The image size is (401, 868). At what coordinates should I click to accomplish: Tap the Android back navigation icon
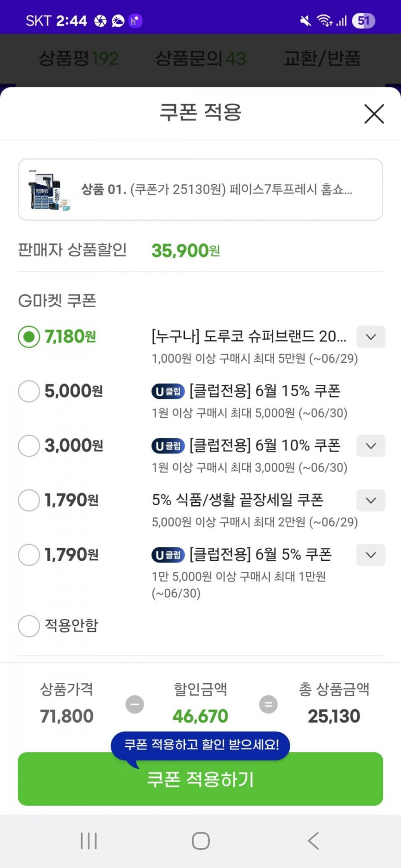pyautogui.click(x=314, y=841)
